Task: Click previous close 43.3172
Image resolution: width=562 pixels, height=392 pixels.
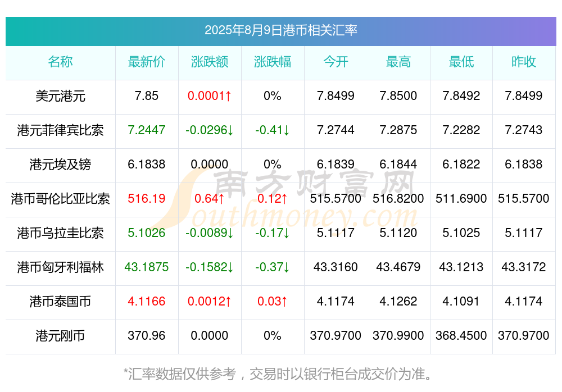Action: pos(524,267)
